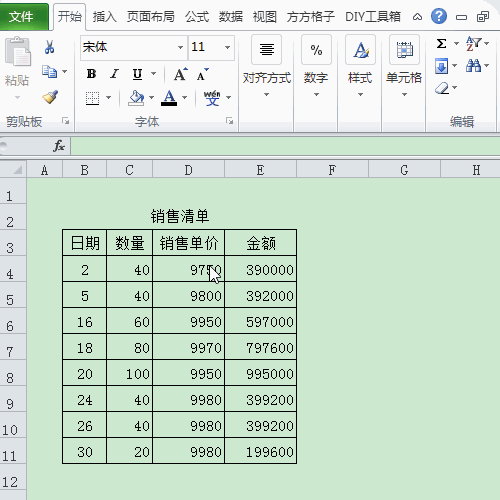Open the font size dropdown

[x=228, y=48]
